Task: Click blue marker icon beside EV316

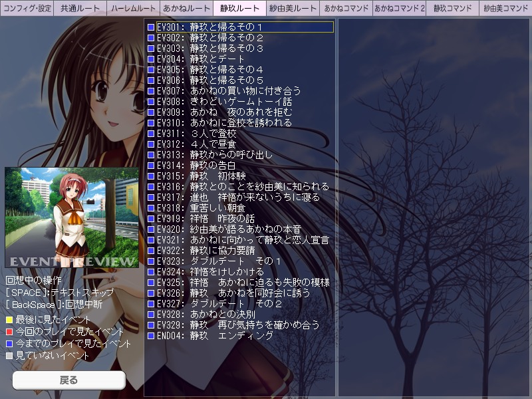Action: pos(151,187)
